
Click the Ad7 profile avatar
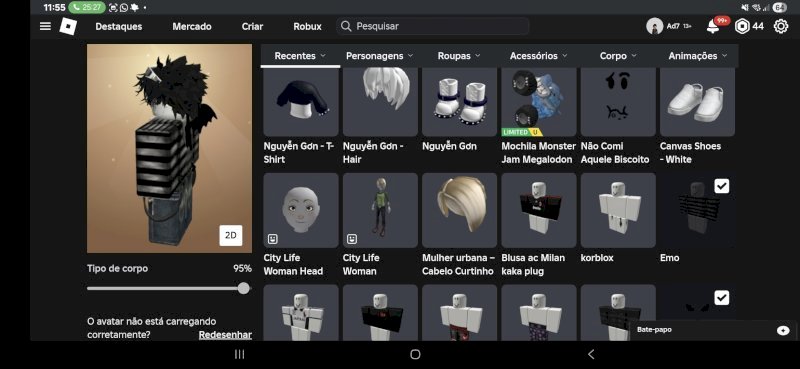[x=655, y=26]
